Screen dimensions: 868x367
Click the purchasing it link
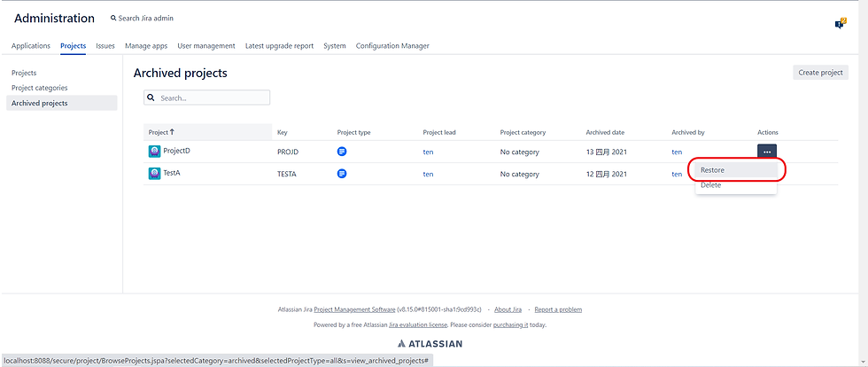coord(510,324)
